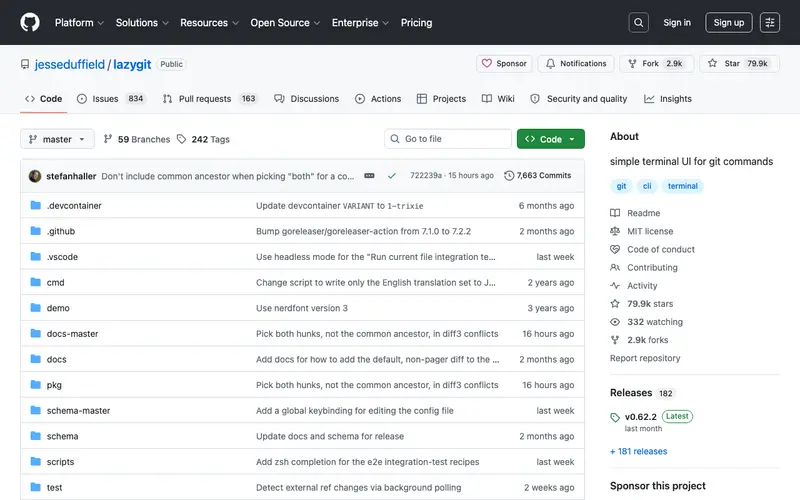800x500 pixels.
Task: Open the jesseduffield owner link
Action: [x=69, y=64]
